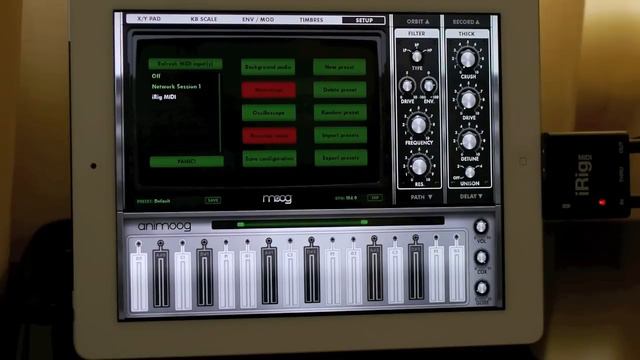This screenshot has width=640, height=360.
Task: Toggle the red button below Oscilloscope
Action: [x=269, y=136]
